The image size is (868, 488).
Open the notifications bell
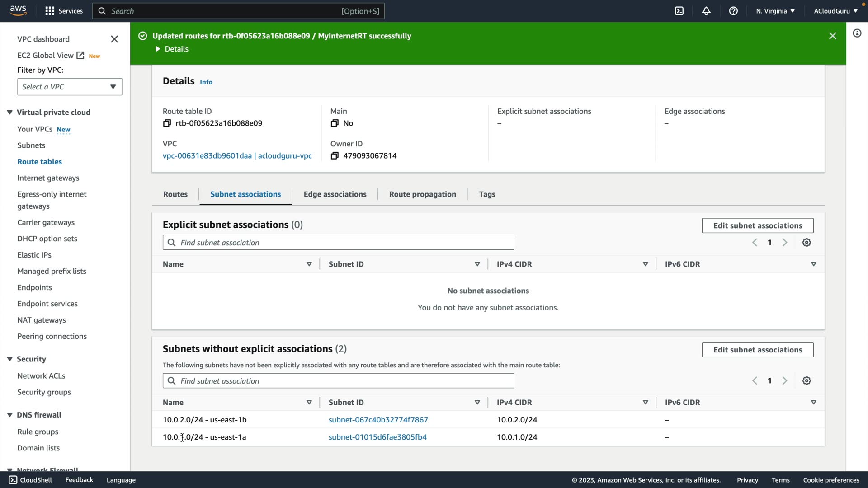tap(706, 11)
